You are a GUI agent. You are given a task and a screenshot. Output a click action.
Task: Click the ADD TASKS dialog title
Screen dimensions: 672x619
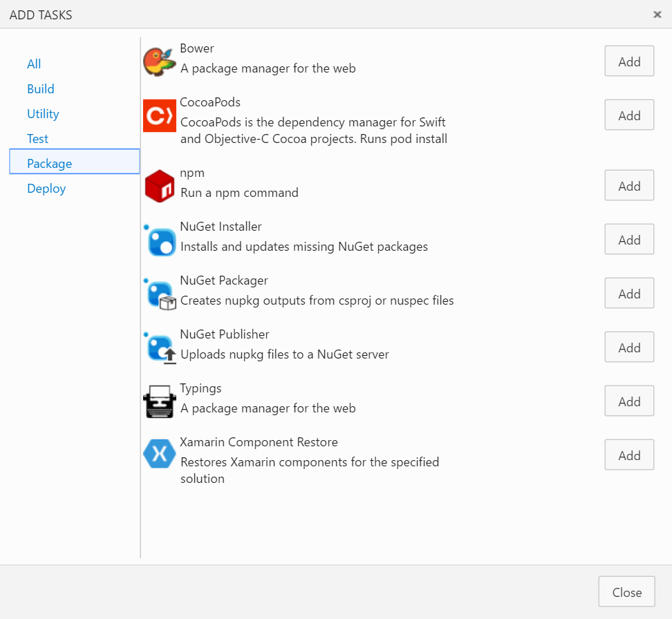[41, 15]
